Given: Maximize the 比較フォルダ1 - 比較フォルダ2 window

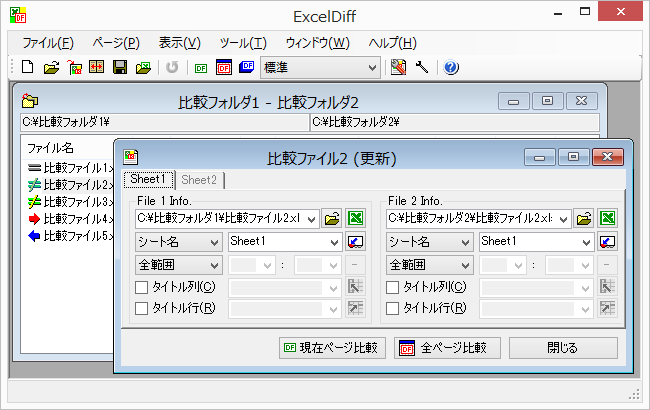Looking at the screenshot, I should pyautogui.click(x=547, y=101).
